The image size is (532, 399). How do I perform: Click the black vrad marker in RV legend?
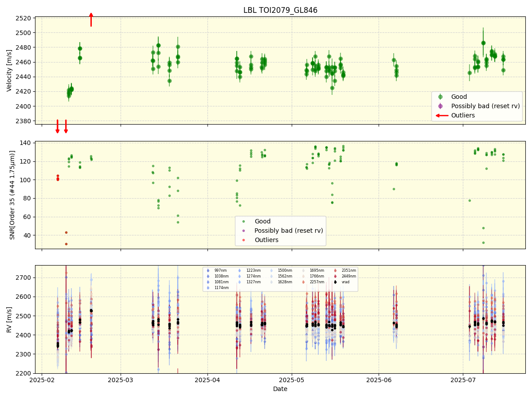pyautogui.click(x=336, y=282)
